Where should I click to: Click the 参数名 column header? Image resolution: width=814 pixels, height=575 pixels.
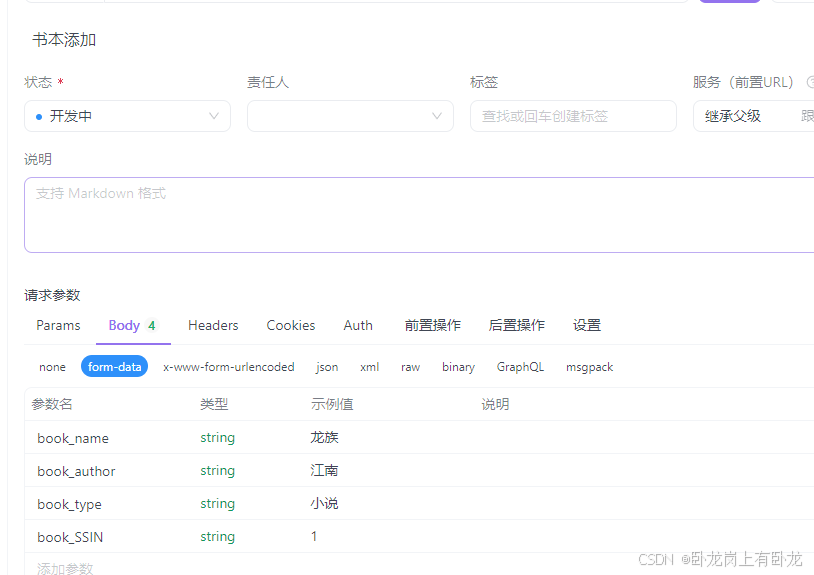tap(52, 404)
